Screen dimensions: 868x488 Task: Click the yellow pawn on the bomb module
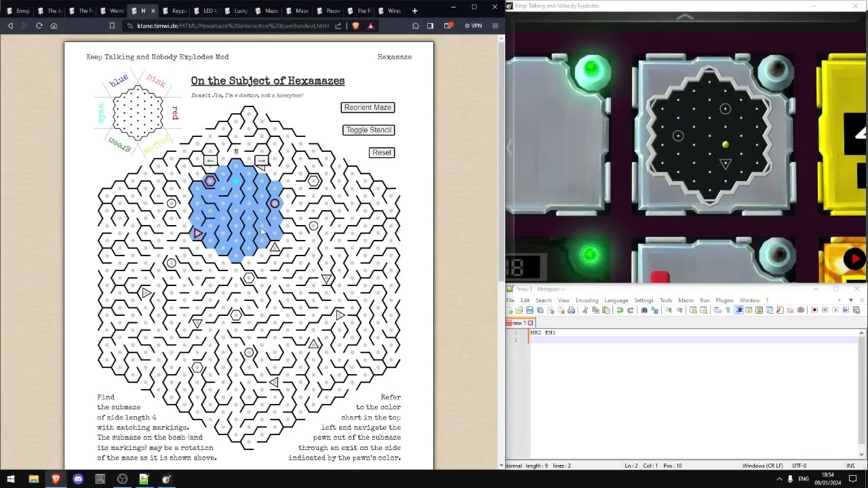point(726,144)
